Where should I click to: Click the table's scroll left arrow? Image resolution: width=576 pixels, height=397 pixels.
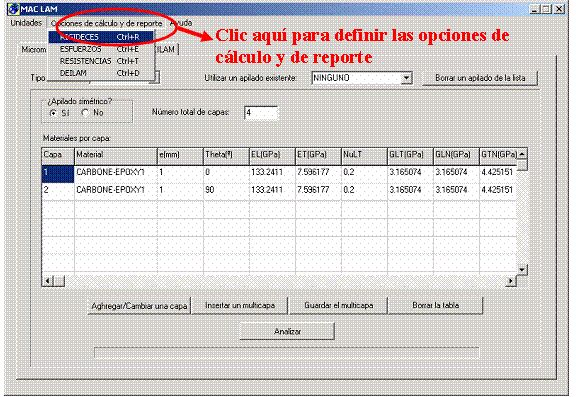click(48, 281)
